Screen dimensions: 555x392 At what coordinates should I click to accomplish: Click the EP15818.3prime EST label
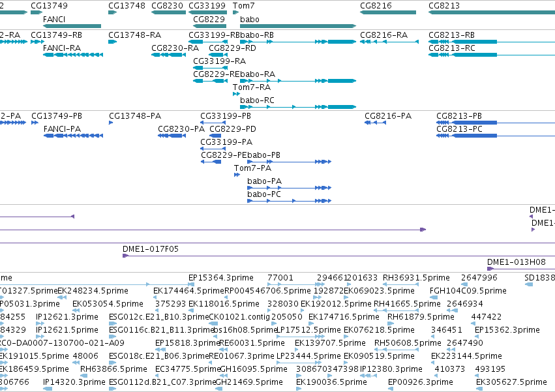[x=188, y=343]
